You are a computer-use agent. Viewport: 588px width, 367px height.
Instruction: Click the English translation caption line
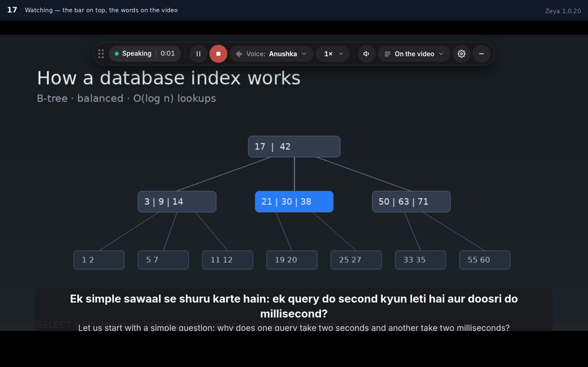coord(294,328)
